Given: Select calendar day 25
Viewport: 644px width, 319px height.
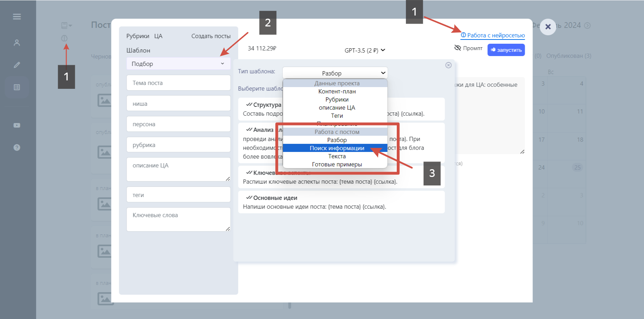Looking at the screenshot, I should pos(577,167).
